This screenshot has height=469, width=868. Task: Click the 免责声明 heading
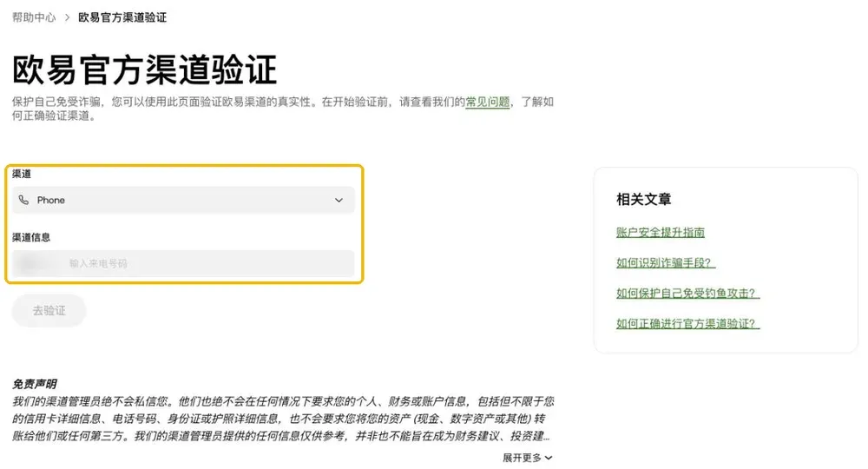35,384
